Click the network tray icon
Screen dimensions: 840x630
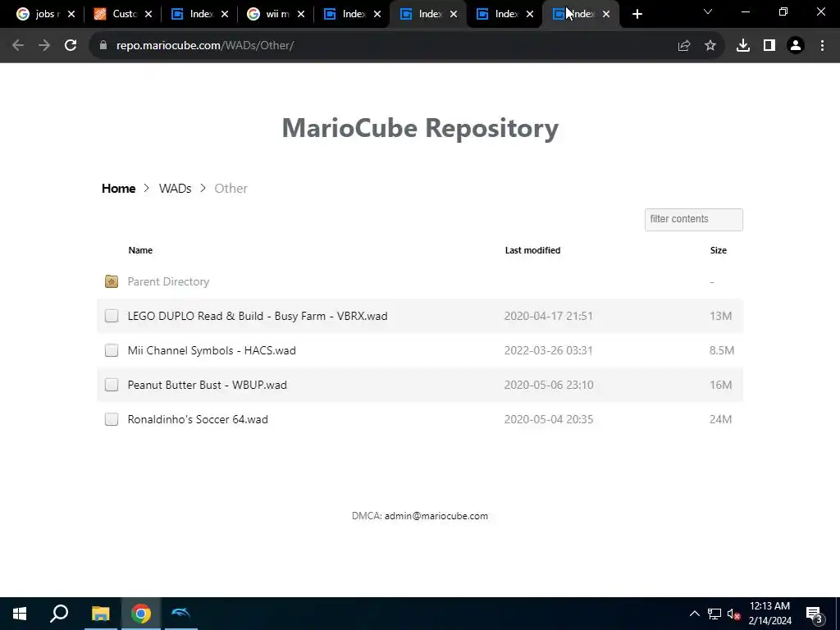click(714, 614)
